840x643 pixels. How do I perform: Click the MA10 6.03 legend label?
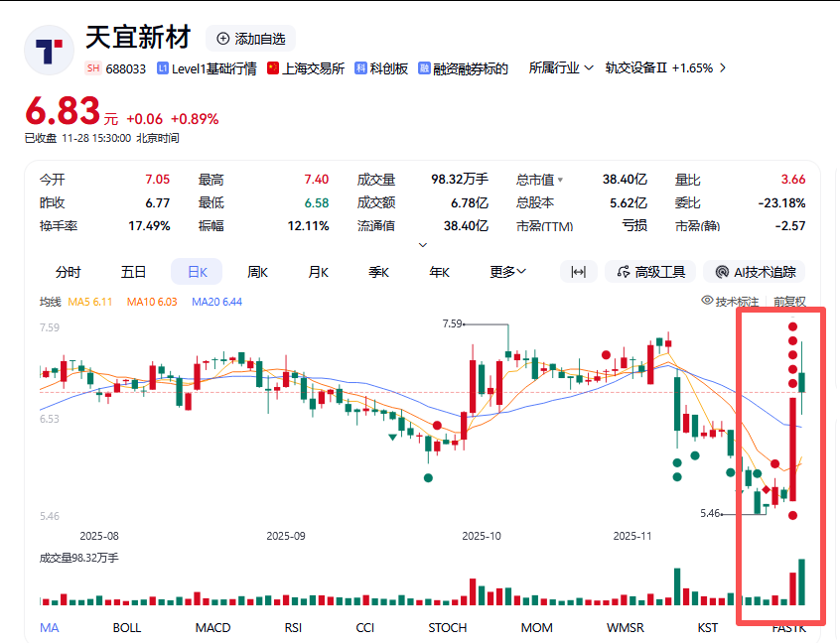pos(152,302)
